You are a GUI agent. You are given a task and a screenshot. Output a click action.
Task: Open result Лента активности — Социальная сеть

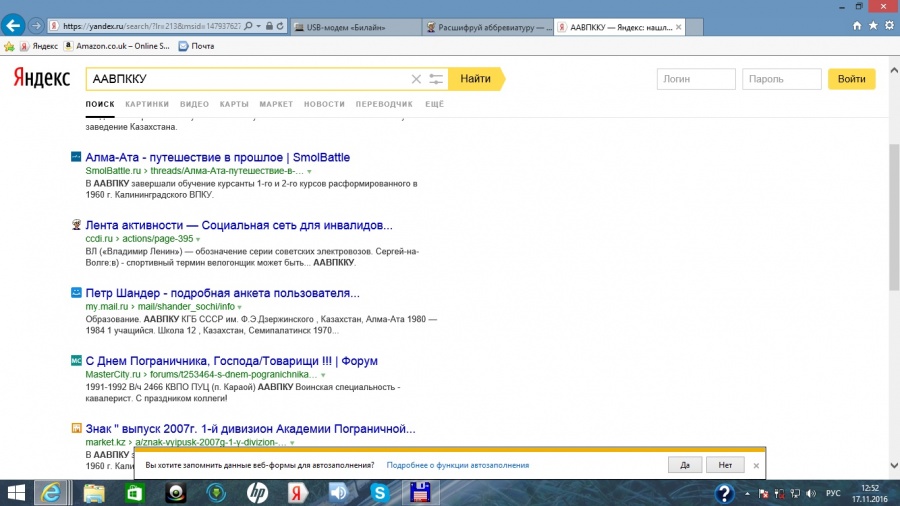click(239, 225)
